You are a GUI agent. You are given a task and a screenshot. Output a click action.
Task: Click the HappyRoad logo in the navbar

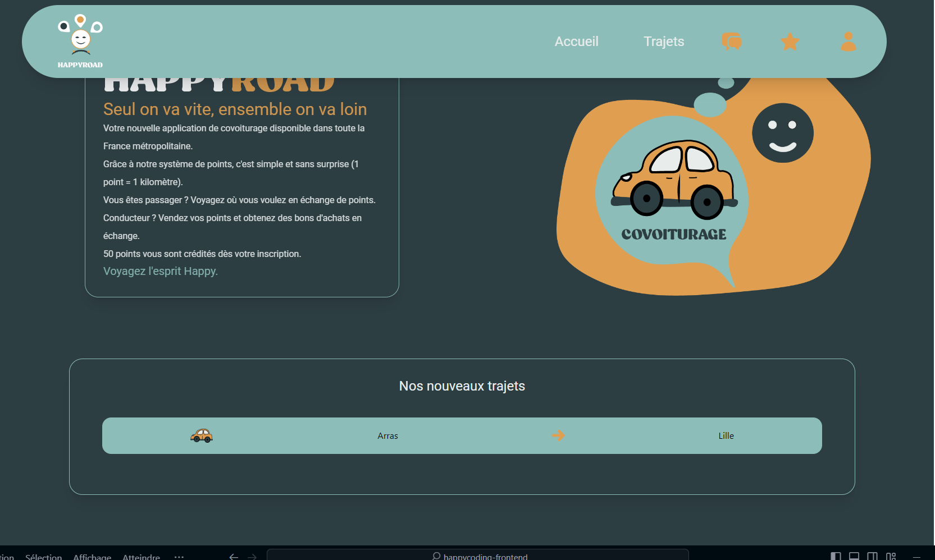[x=80, y=42]
